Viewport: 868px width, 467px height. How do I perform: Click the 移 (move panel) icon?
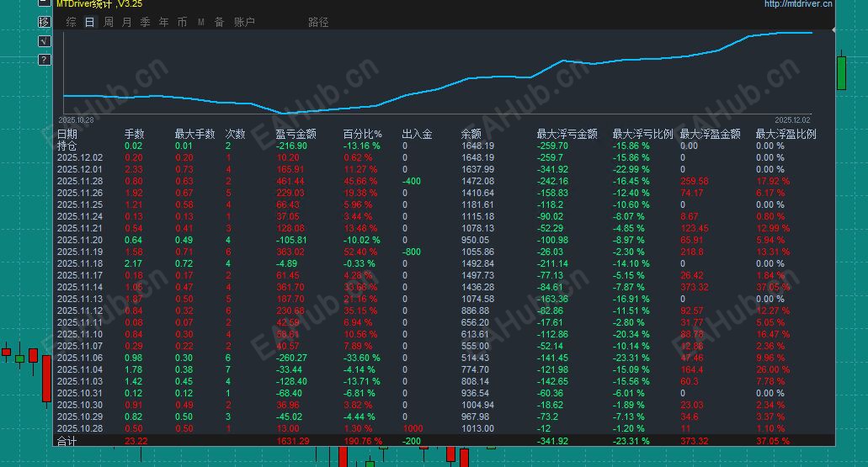(x=45, y=22)
